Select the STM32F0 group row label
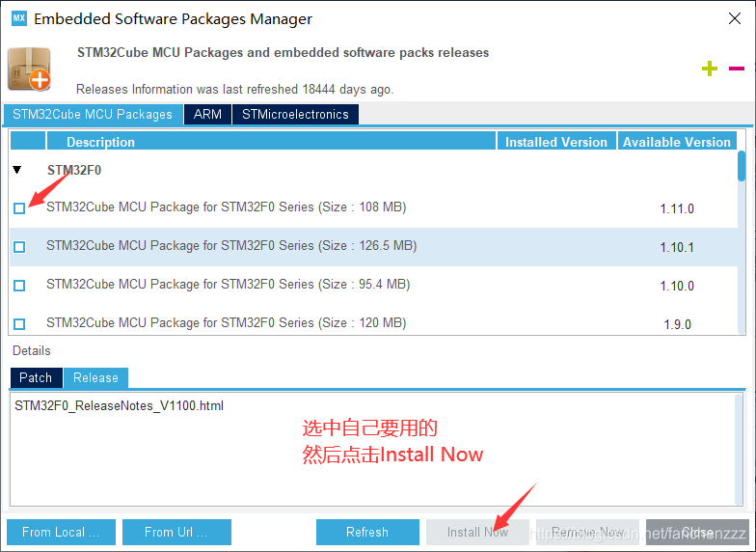This screenshot has height=552, width=756. [74, 170]
